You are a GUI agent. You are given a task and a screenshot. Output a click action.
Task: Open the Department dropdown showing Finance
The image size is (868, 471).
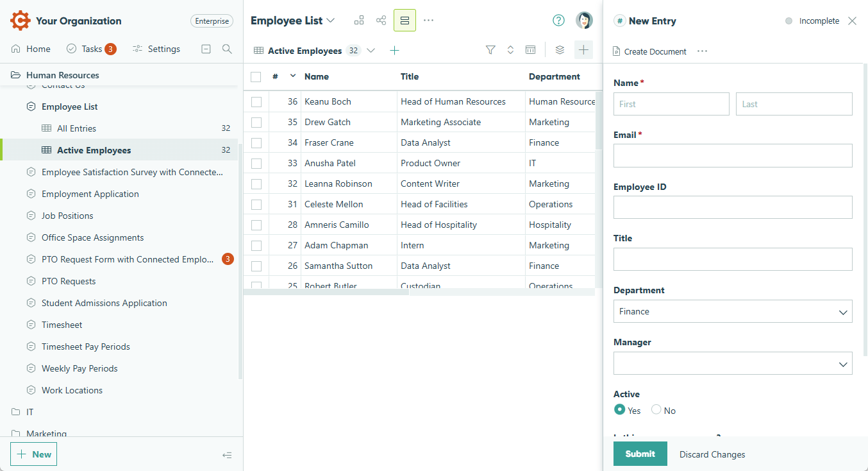tap(733, 311)
